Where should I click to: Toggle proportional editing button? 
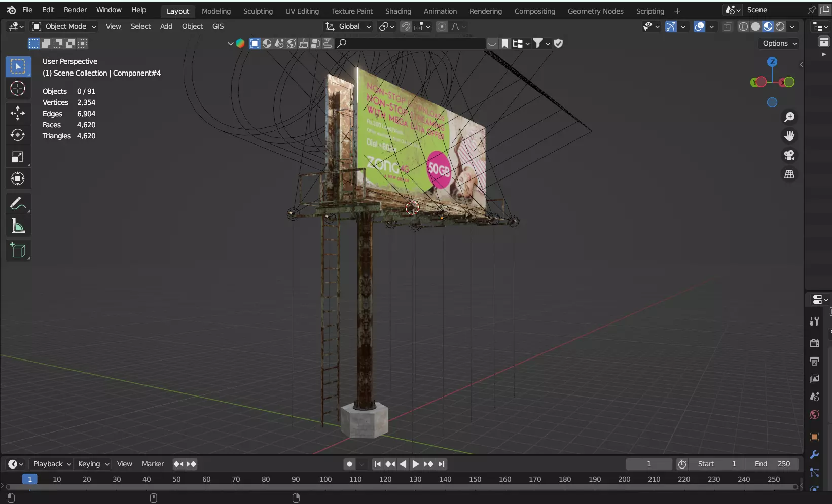tap(442, 26)
